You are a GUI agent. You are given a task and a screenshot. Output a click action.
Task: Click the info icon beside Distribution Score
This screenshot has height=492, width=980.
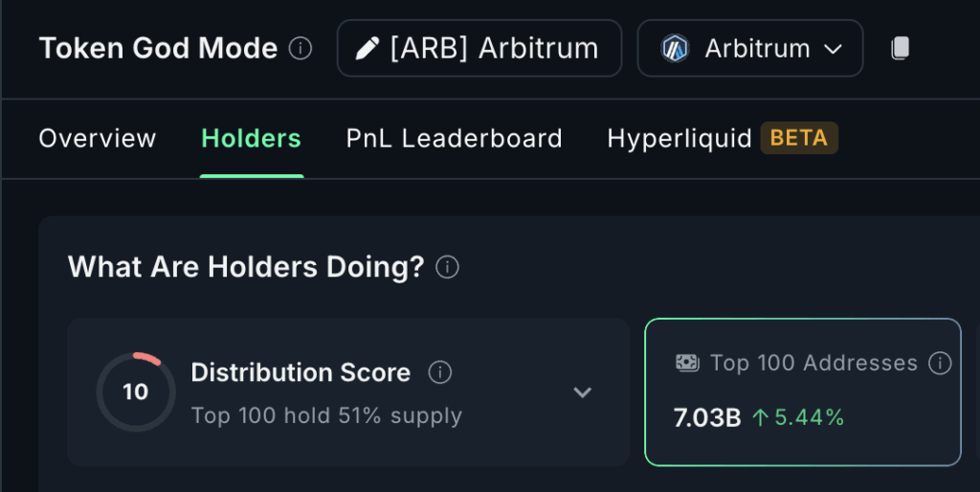[440, 372]
